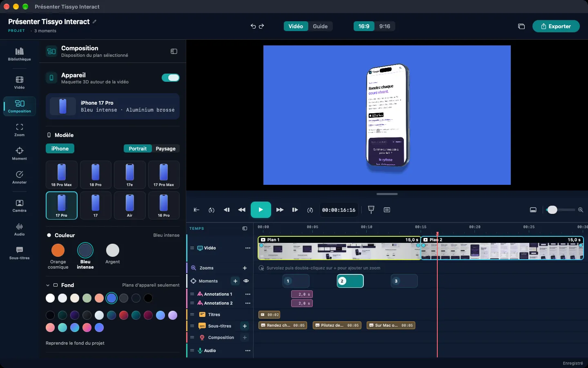Screen dimensions: 588x368
Task: Open the Caméra sidebar panel
Action: pos(19,206)
